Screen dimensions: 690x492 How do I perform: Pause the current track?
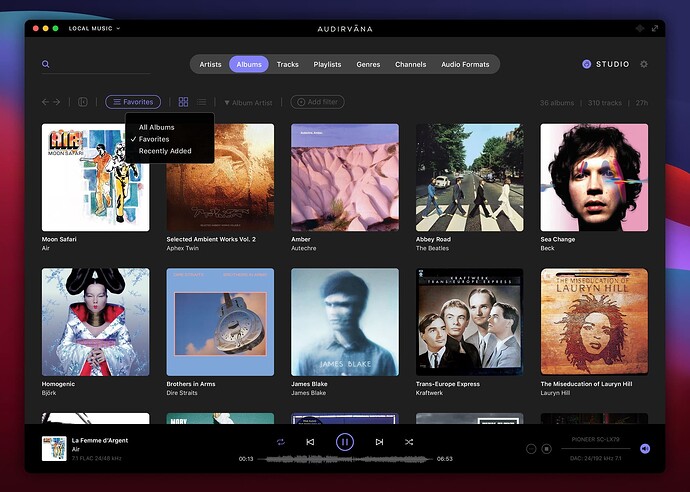coord(345,442)
